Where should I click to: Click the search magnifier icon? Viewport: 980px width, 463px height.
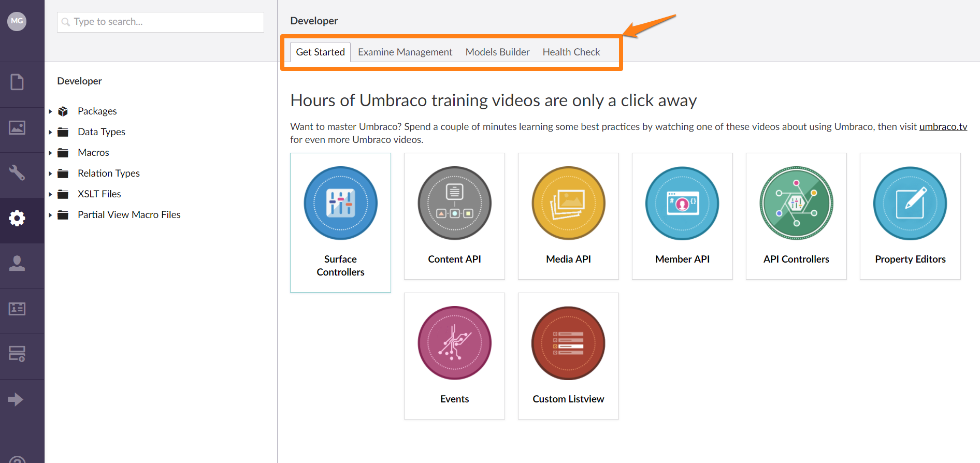click(x=66, y=22)
